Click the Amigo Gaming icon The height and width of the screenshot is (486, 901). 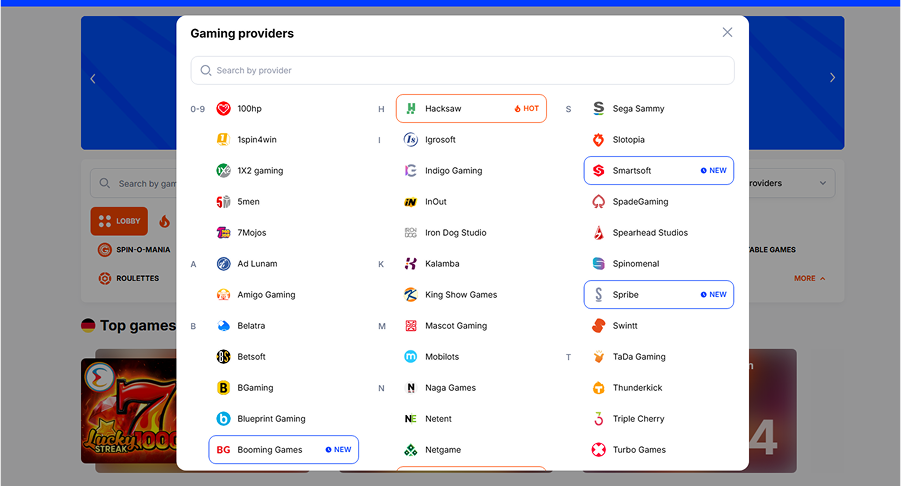click(x=224, y=295)
